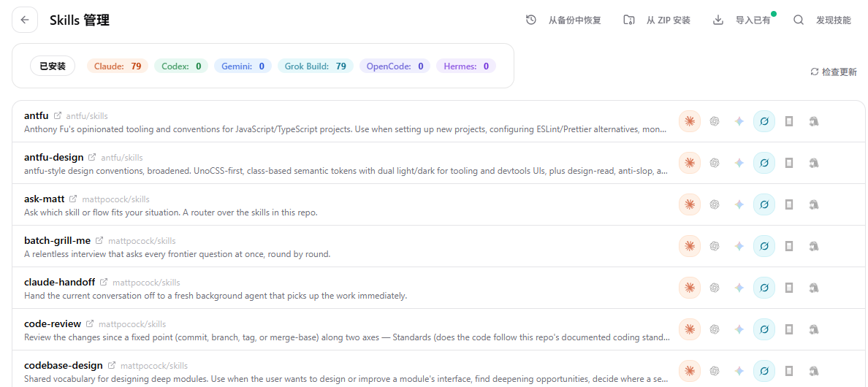Toggle Claude for codebase-design skill
868x387 pixels.
(x=690, y=370)
